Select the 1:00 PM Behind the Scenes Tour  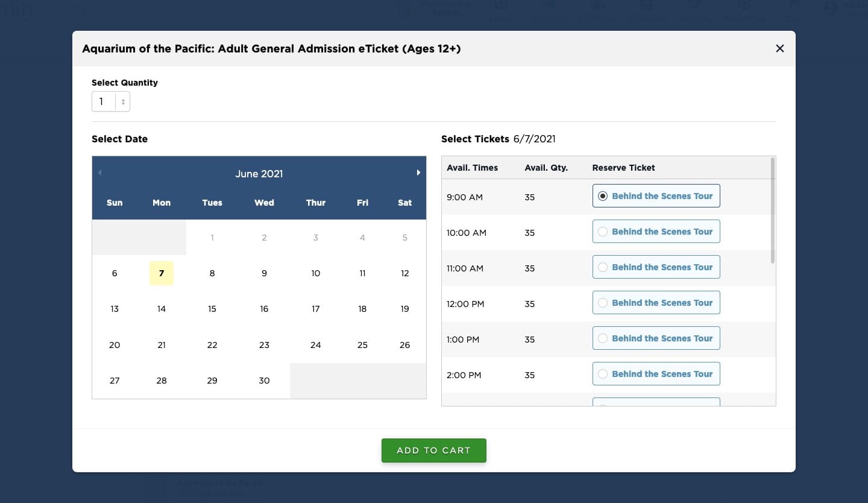656,338
